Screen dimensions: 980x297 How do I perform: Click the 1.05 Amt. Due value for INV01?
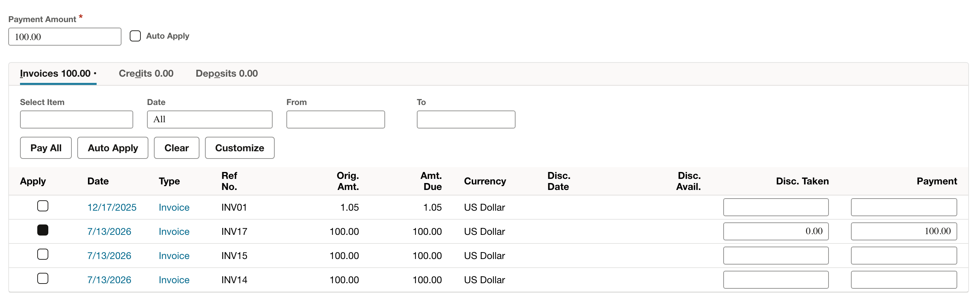click(x=432, y=208)
